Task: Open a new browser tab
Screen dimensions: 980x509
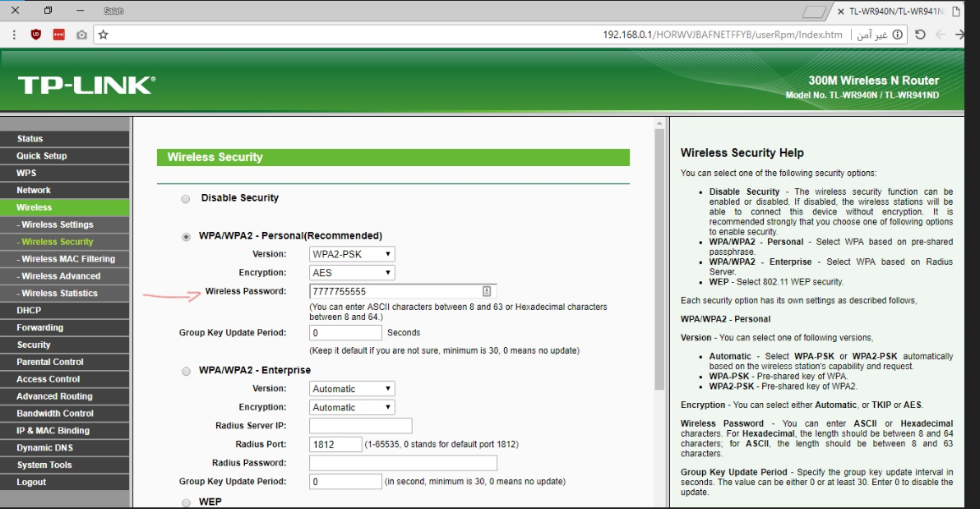Action: coord(814,12)
